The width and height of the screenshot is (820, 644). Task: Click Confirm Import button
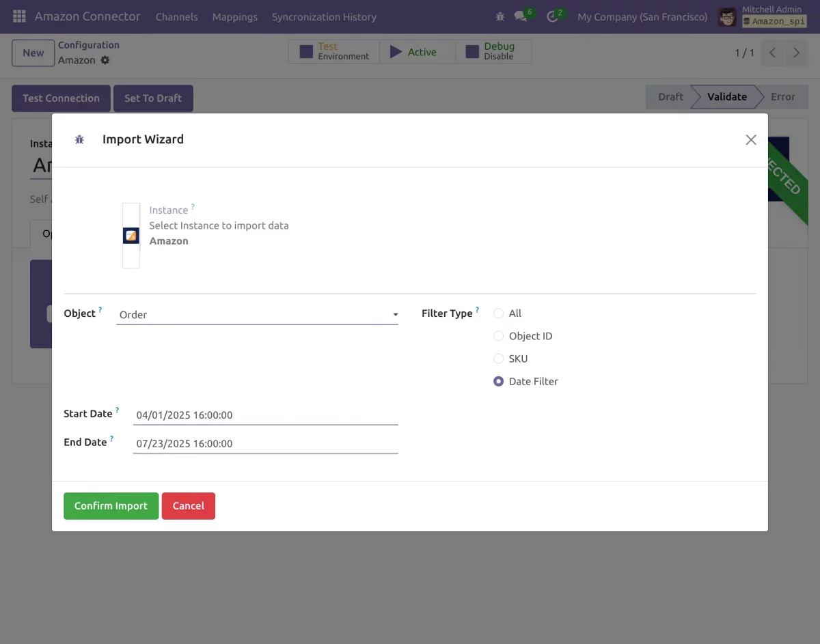[111, 506]
